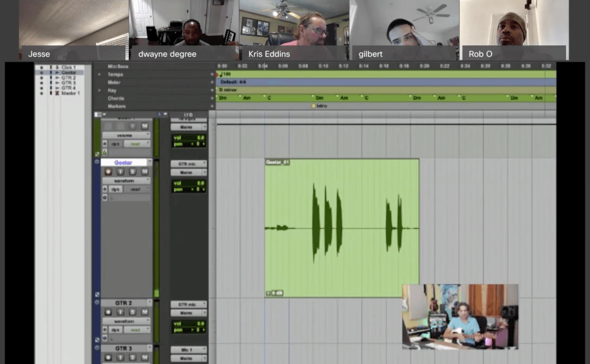This screenshot has height=364, width=590.
Task: Open the I/O column header
Action: pos(188,115)
